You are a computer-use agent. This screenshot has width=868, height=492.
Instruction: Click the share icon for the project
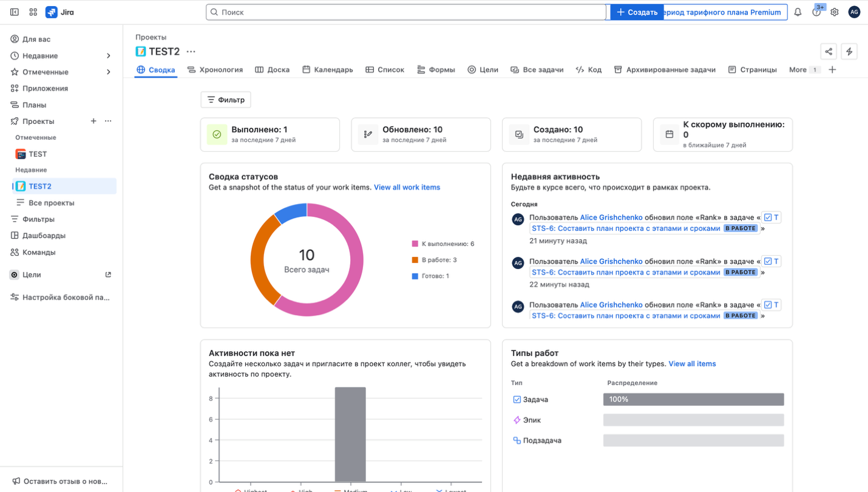[x=829, y=52]
